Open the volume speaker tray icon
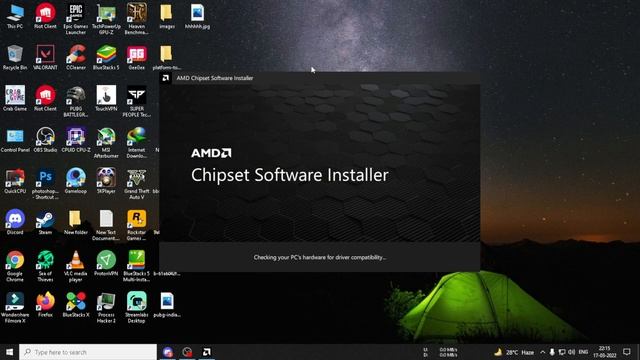Viewport: 640px width, 360px height. [571, 352]
